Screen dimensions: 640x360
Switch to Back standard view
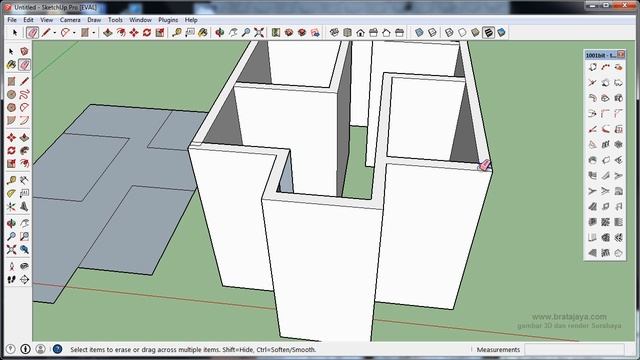387,33
